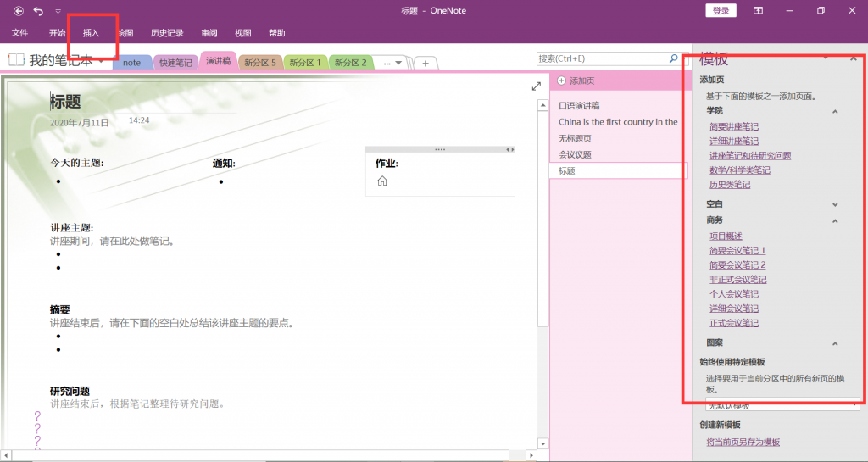Click the undo arrow icon
Viewport: 868px width, 462px height.
(x=38, y=10)
